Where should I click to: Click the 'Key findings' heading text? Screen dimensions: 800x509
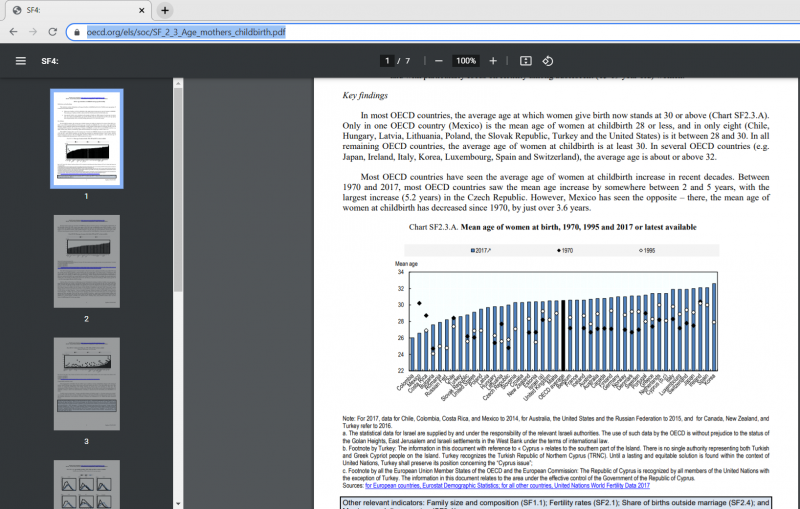click(x=365, y=95)
